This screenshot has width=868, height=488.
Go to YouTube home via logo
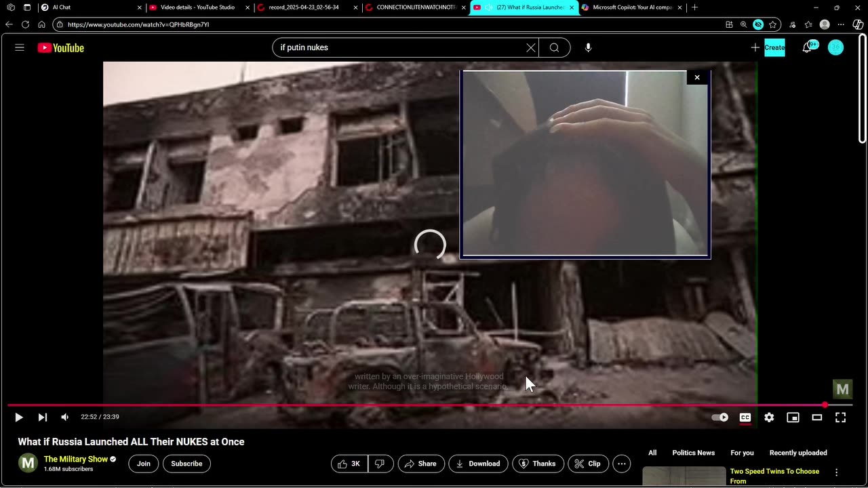61,47
